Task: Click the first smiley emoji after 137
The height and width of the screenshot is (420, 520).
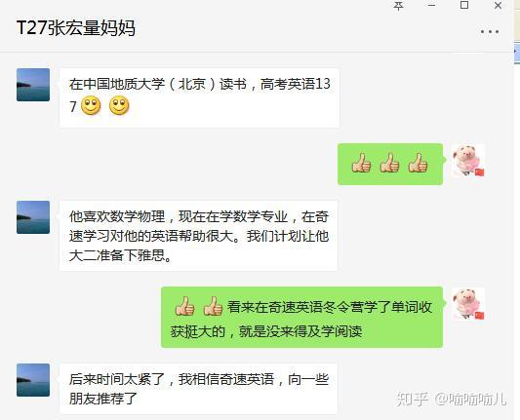Action: (91, 106)
